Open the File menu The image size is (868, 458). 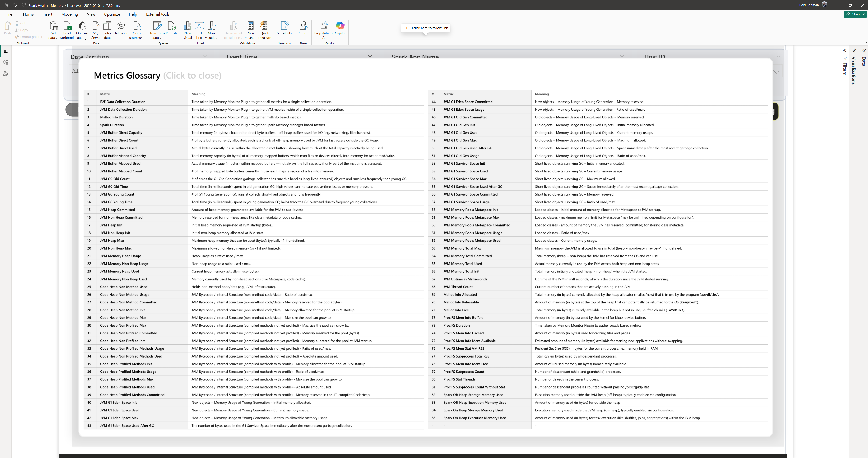[x=9, y=14]
